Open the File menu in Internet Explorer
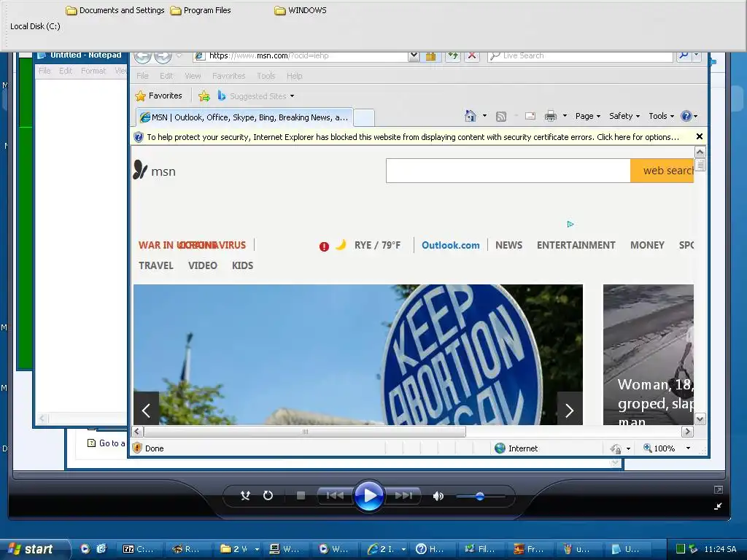Viewport: 747px width, 560px height. (x=142, y=76)
